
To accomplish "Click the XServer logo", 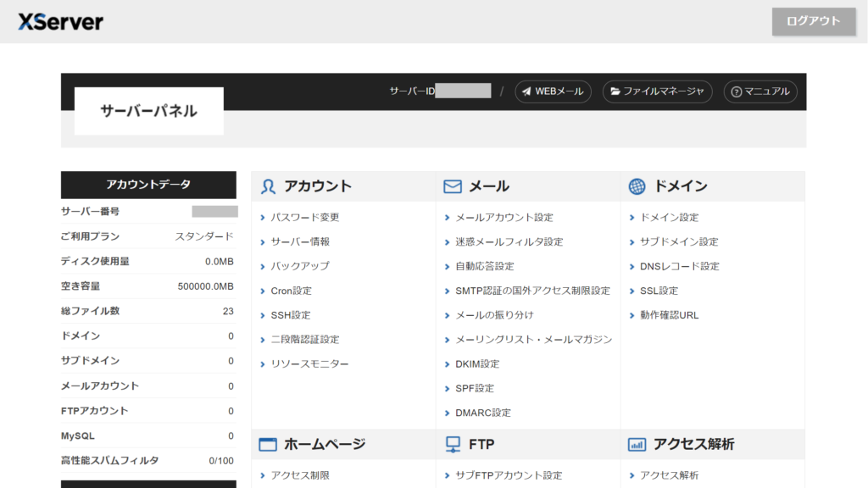I will (60, 21).
